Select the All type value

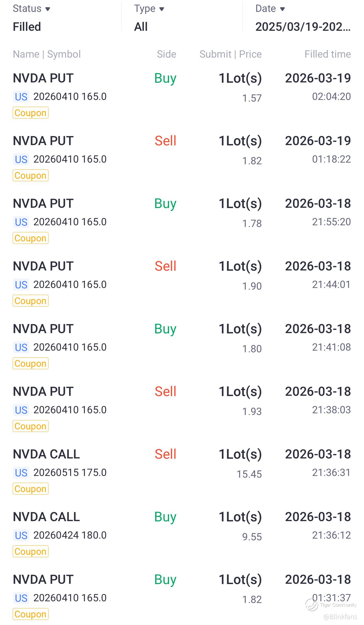pos(141,27)
